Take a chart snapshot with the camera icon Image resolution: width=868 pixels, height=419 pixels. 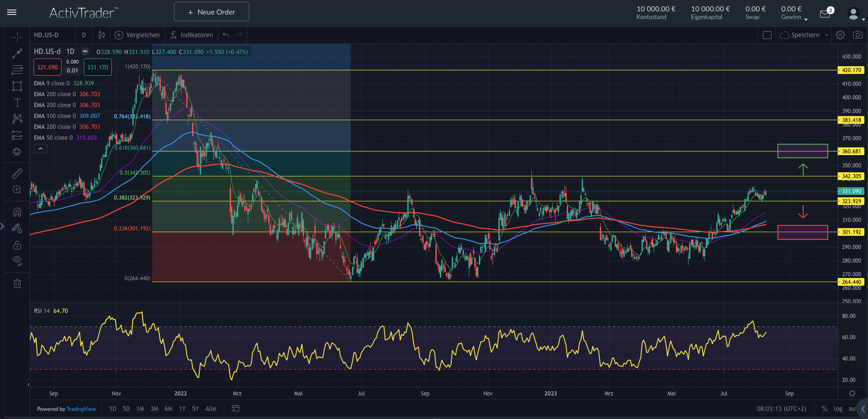click(858, 35)
